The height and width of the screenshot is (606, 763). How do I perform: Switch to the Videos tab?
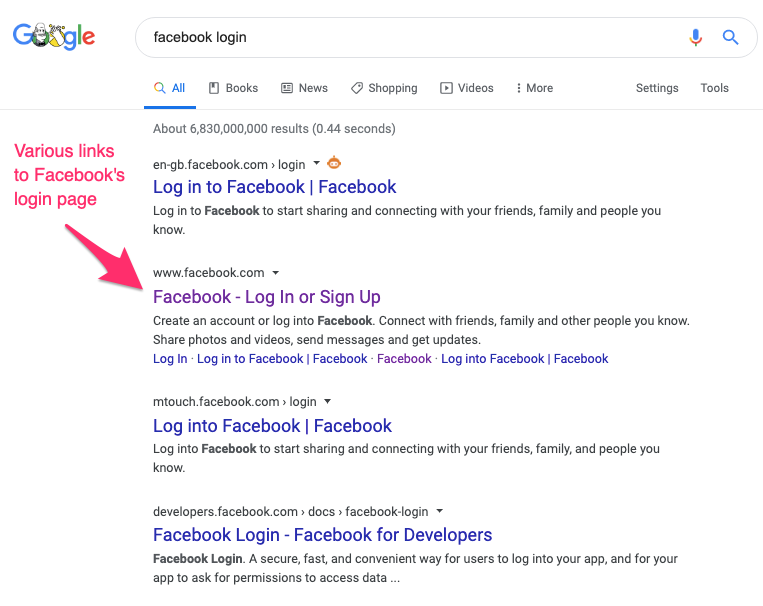467,88
